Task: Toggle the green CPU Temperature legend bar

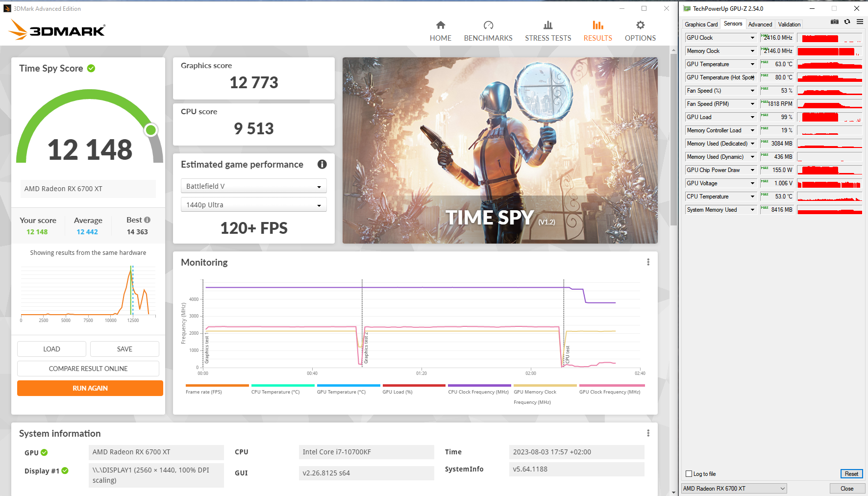Action: tap(283, 386)
